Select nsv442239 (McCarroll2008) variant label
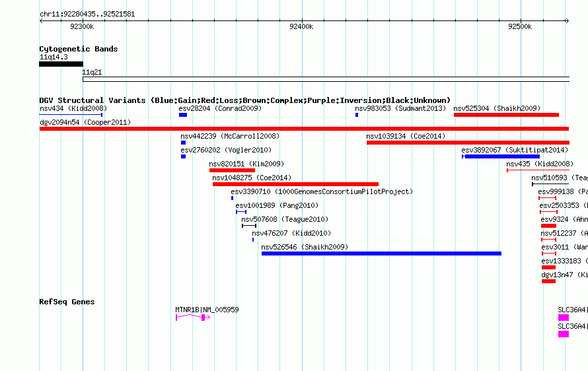The image size is (588, 371). (x=230, y=136)
